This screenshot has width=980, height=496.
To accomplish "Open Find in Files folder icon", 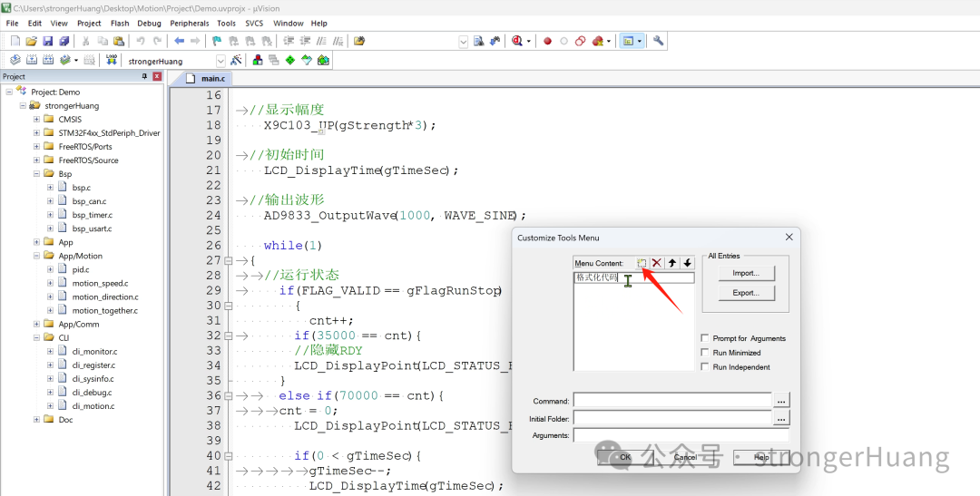I will pos(359,41).
